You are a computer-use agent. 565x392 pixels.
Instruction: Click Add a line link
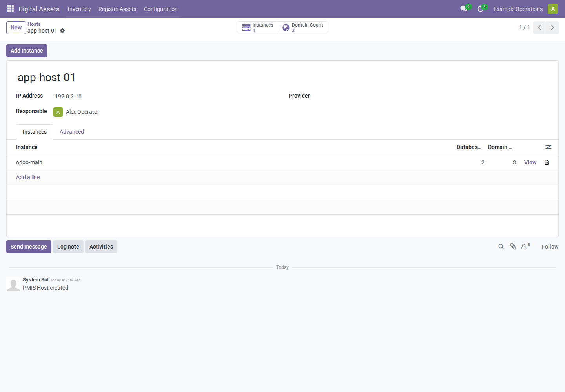(28, 177)
